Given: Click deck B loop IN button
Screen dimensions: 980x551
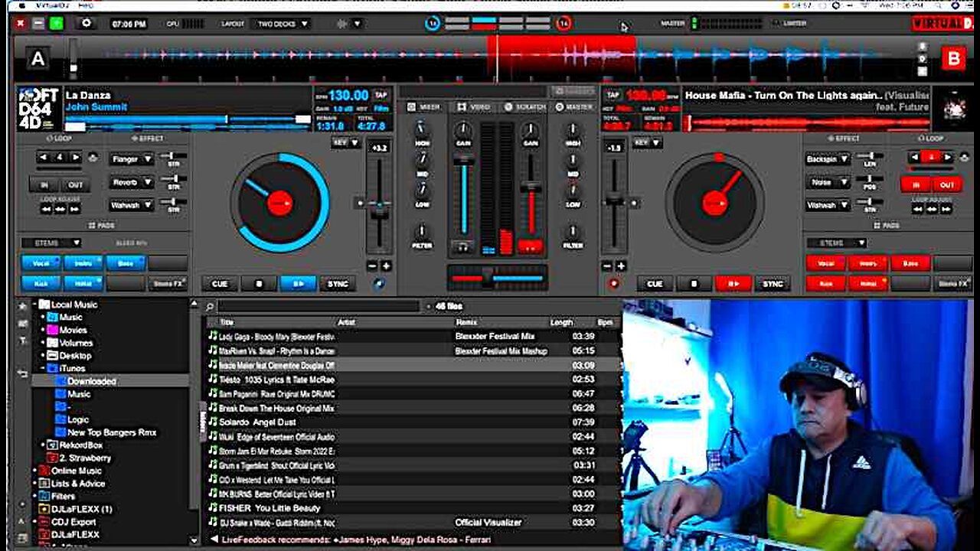Looking at the screenshot, I should coord(916,184).
